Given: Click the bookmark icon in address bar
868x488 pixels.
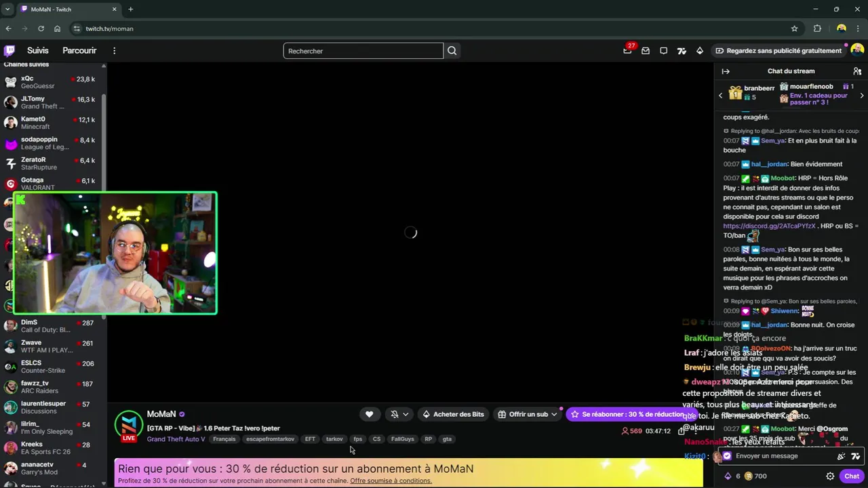Looking at the screenshot, I should click(794, 28).
